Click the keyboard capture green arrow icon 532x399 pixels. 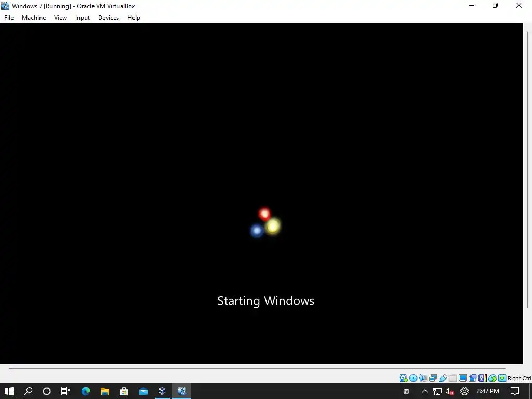coord(502,378)
